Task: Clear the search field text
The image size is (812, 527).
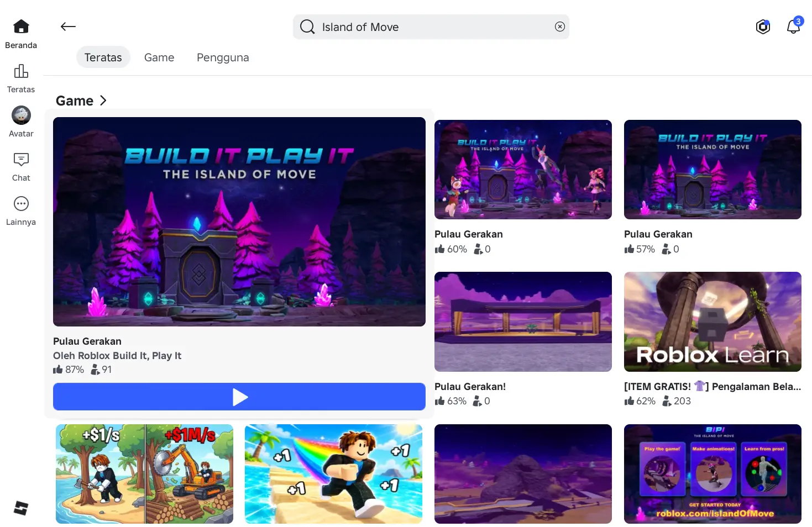Action: (560, 27)
